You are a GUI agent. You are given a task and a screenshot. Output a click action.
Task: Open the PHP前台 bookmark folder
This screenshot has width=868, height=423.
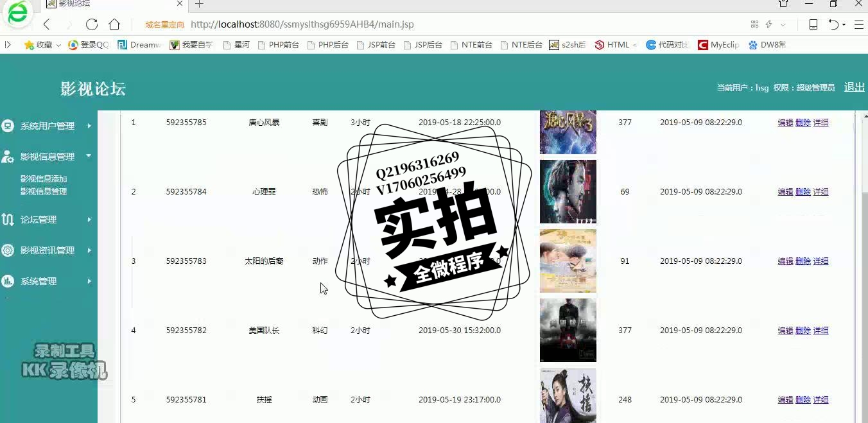click(x=278, y=45)
